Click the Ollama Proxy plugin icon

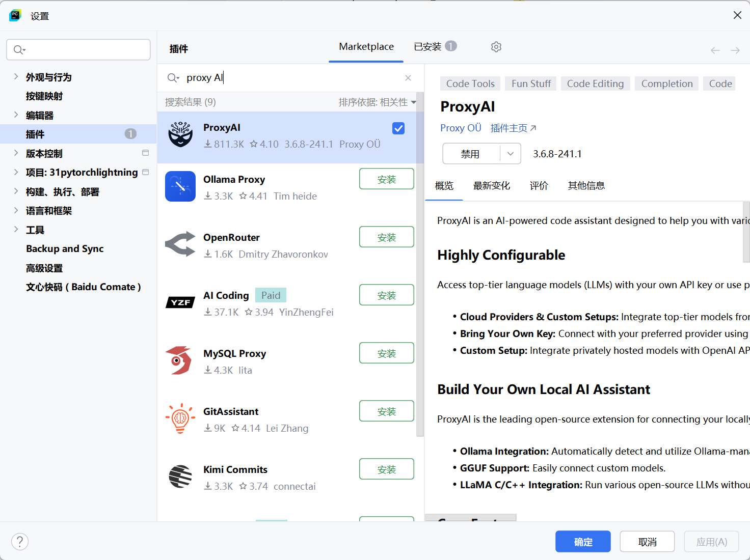pyautogui.click(x=180, y=186)
